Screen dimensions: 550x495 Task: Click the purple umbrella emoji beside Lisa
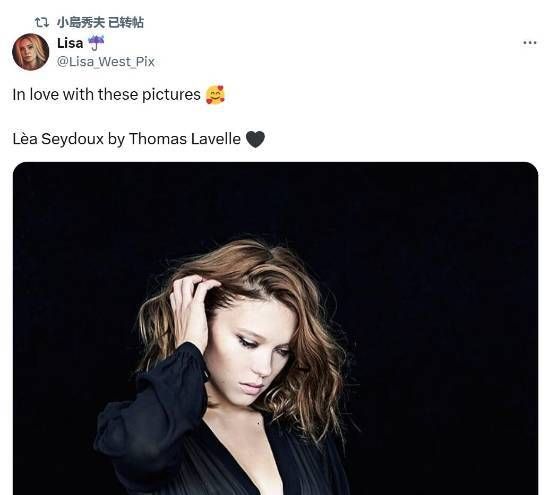point(95,43)
